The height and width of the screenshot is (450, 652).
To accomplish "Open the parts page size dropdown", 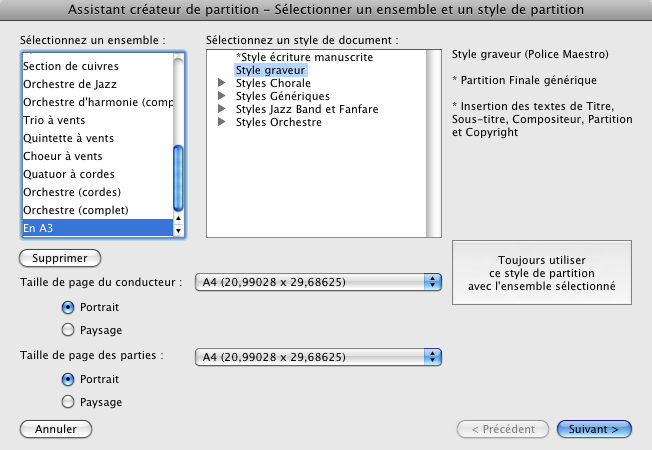I will click(x=318, y=356).
